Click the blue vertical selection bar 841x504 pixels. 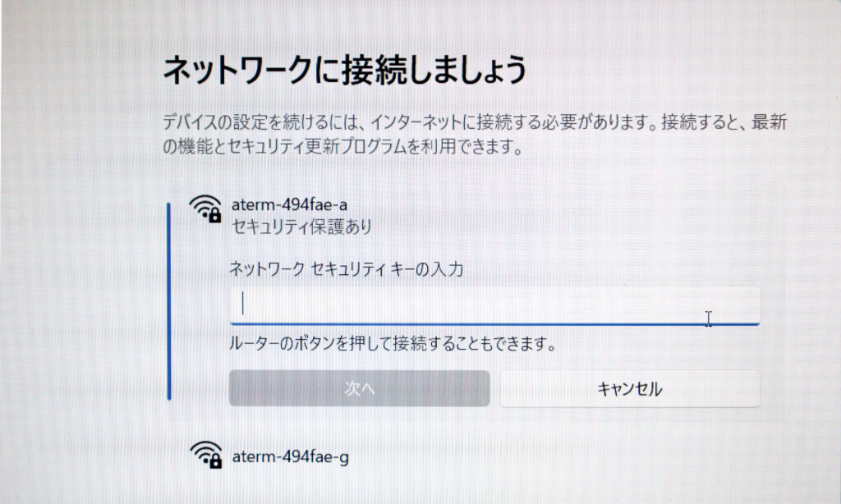point(169,301)
